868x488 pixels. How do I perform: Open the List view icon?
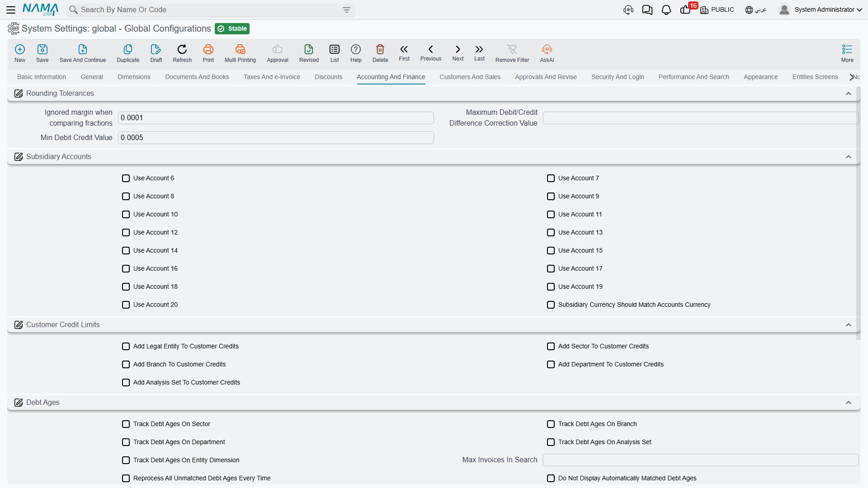(x=335, y=49)
